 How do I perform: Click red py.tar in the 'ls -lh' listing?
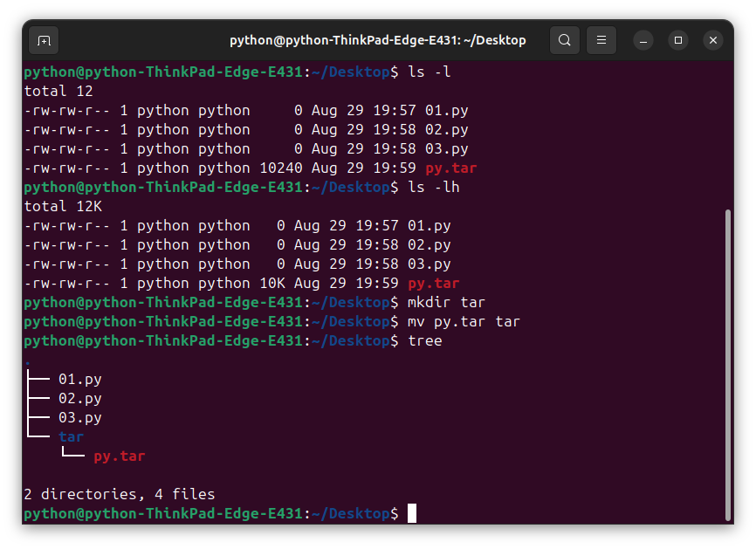(434, 284)
